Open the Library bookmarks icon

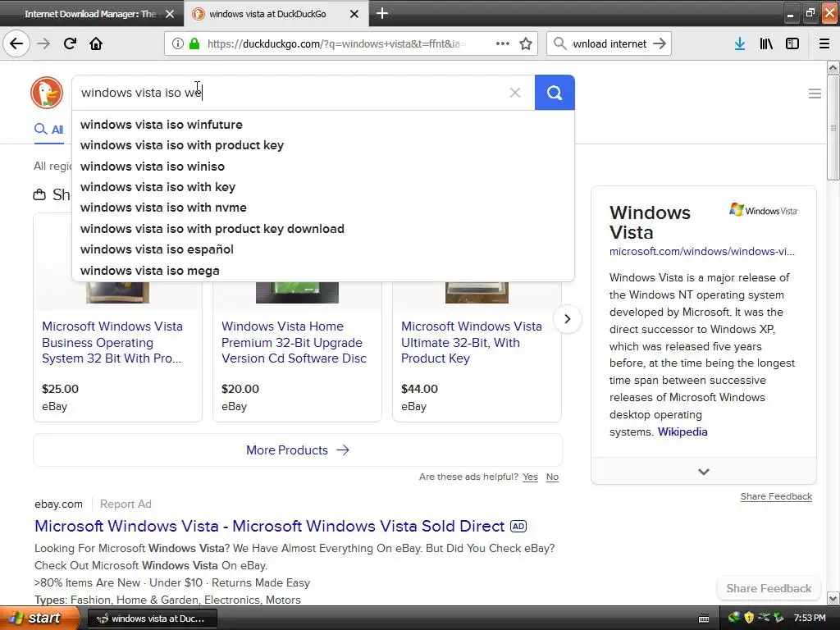766,43
